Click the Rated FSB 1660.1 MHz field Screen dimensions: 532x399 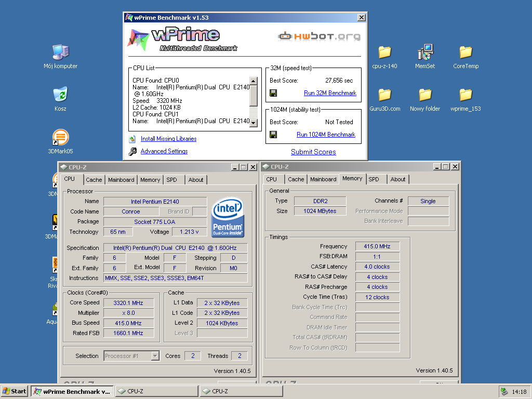pyautogui.click(x=129, y=333)
